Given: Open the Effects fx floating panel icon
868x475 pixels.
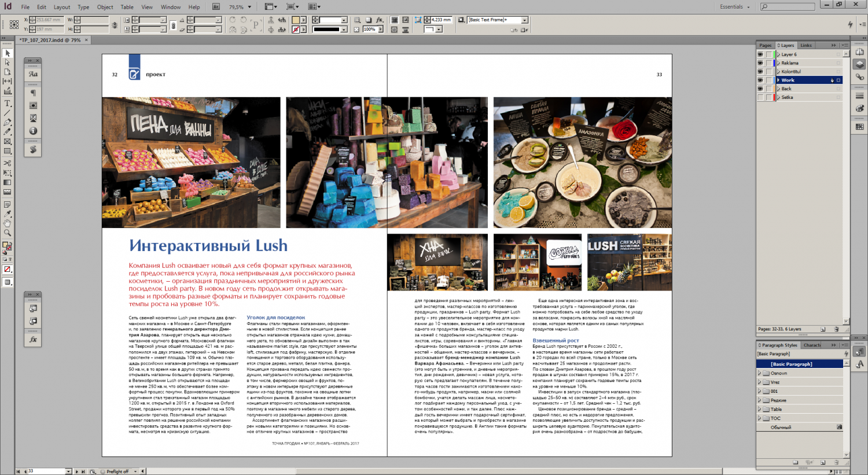Looking at the screenshot, I should [x=33, y=340].
